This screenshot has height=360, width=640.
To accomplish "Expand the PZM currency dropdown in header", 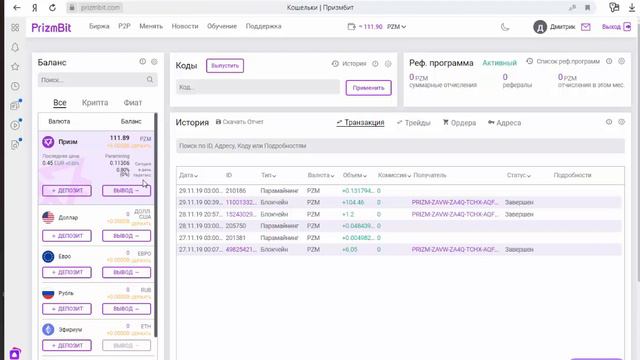I will pyautogui.click(x=396, y=27).
